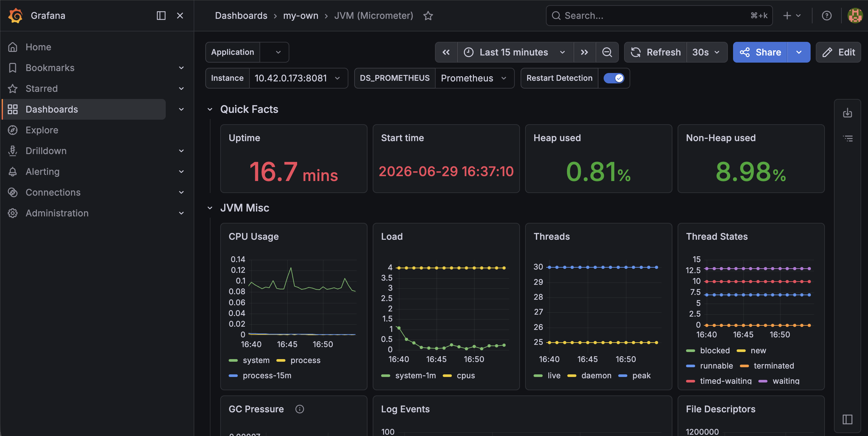
Task: Click runnable color swatch in Thread States
Action: coord(691,366)
